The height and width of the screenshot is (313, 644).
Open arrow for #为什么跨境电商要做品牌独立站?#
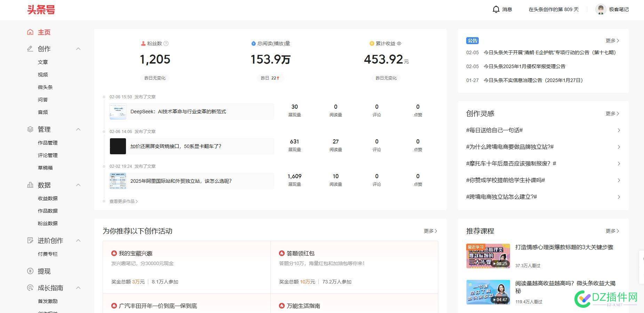coord(619,147)
